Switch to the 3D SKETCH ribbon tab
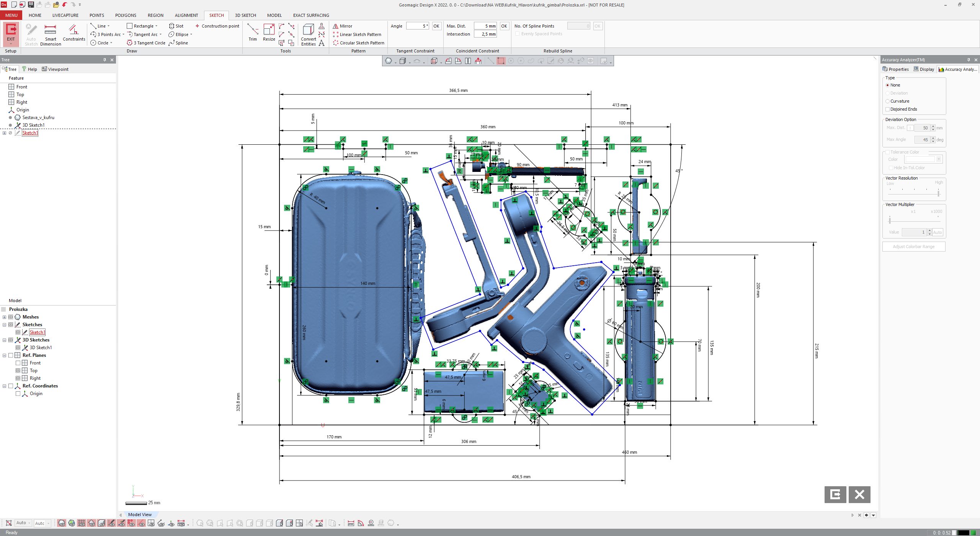Screen dimensions: 980x536 coord(245,15)
